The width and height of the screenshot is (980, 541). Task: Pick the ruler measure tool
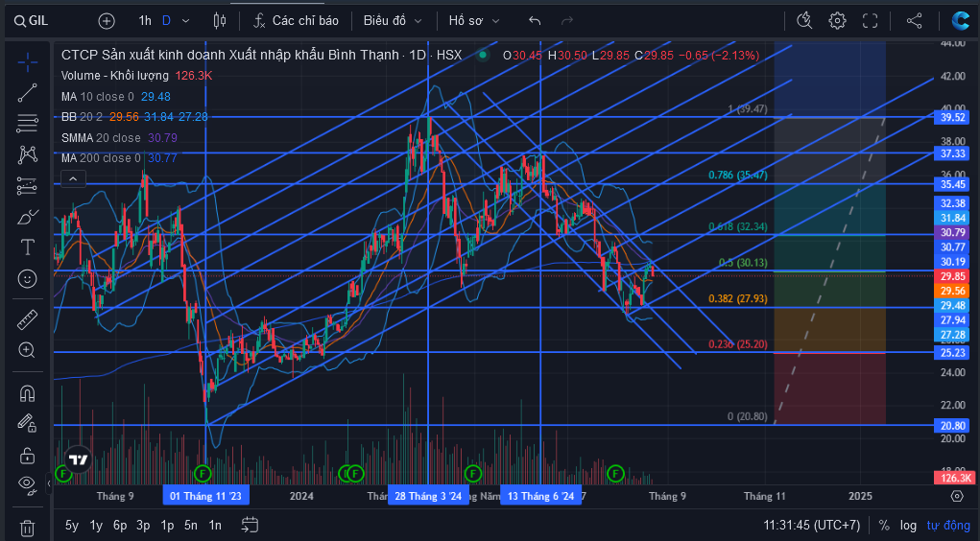click(27, 319)
